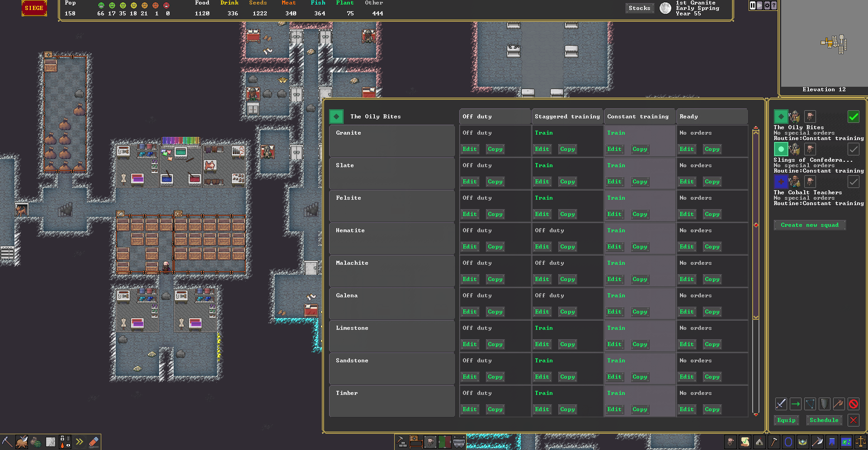Viewport: 868px width, 450px height.
Task: Open the justice scales icon
Action: point(861,442)
